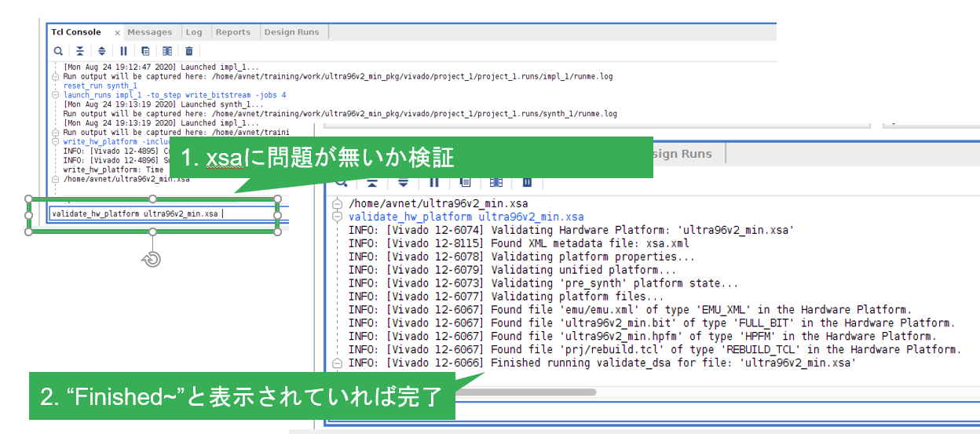Viewport: 980px width, 434px height.
Task: Switch to the Design Runs tab
Action: click(291, 32)
